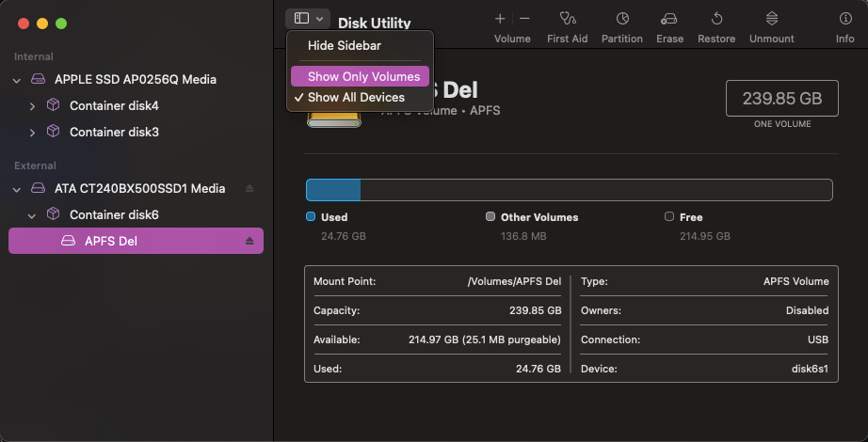Image resolution: width=868 pixels, height=442 pixels.
Task: Collapse APPLE SSD AP0256Q Media
Action: pos(17,80)
